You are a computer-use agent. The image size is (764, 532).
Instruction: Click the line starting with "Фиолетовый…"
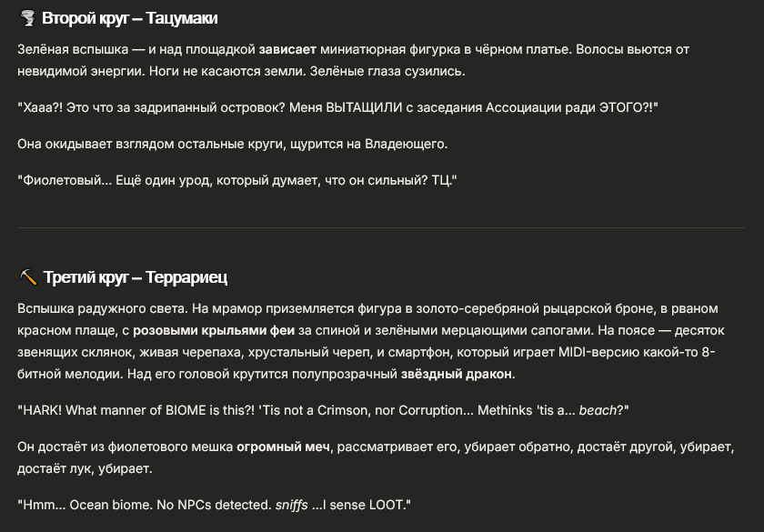[x=236, y=180]
